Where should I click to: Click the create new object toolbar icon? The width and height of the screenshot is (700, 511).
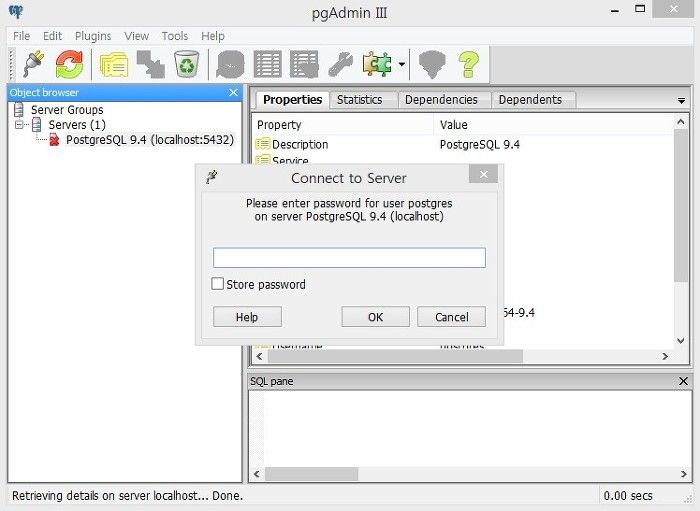point(150,65)
